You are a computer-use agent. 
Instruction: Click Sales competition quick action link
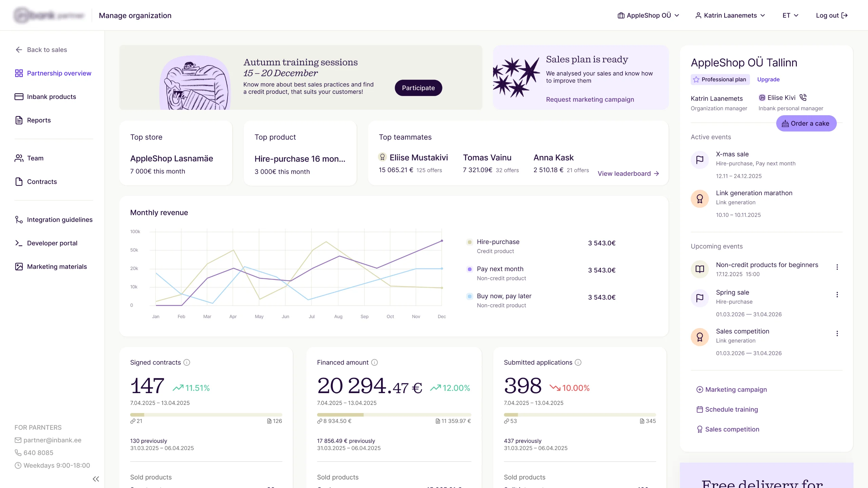(x=728, y=429)
